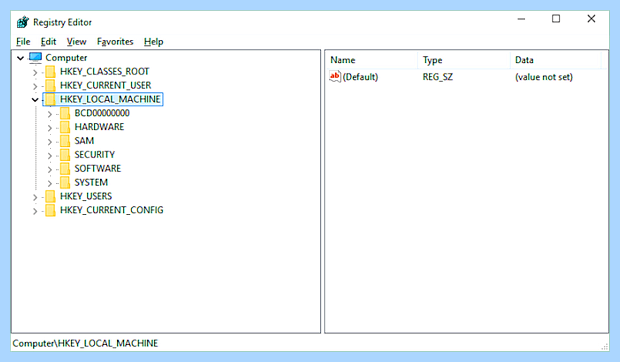Minimize the Registry Editor window

(521, 19)
